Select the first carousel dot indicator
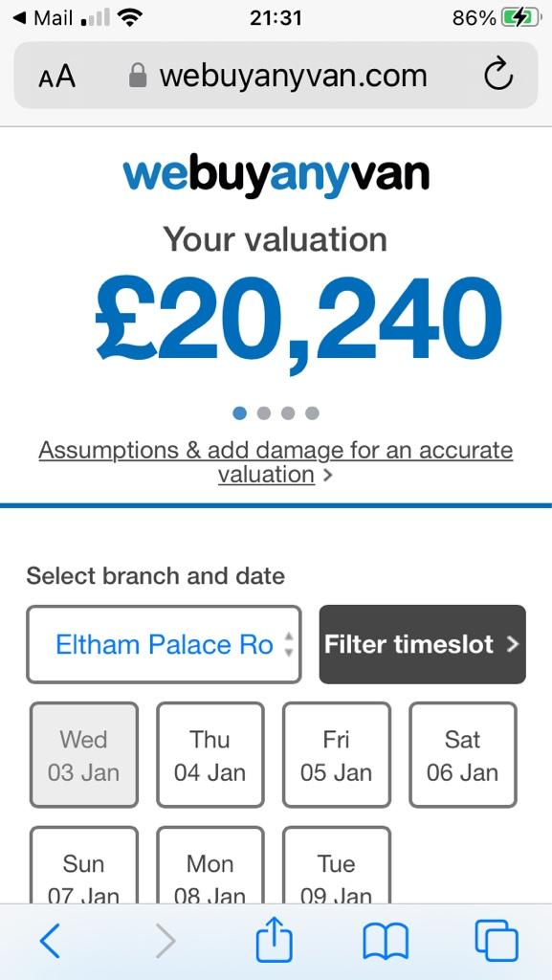The image size is (552, 980). 240,413
